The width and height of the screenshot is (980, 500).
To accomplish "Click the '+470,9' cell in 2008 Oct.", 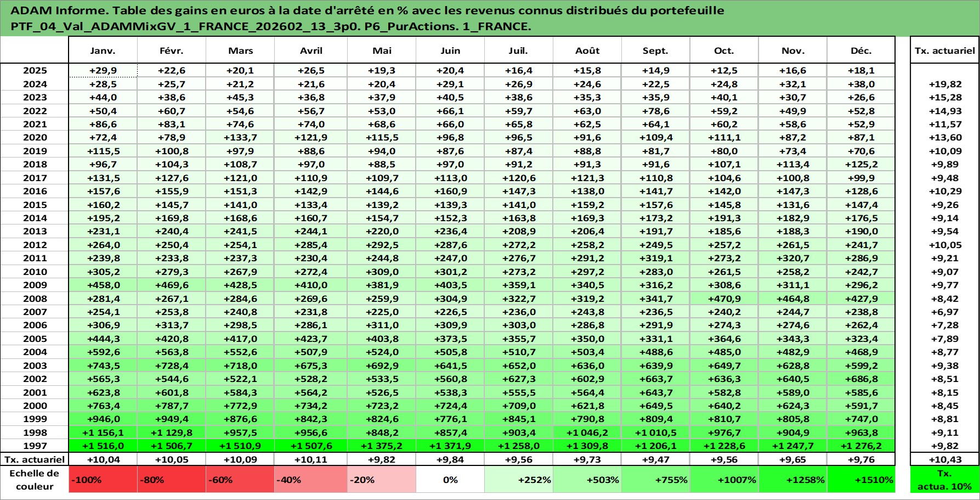I will pyautogui.click(x=724, y=299).
